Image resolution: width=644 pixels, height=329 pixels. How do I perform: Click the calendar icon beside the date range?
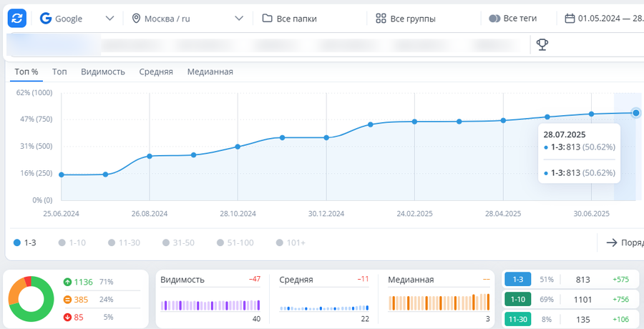[570, 19]
